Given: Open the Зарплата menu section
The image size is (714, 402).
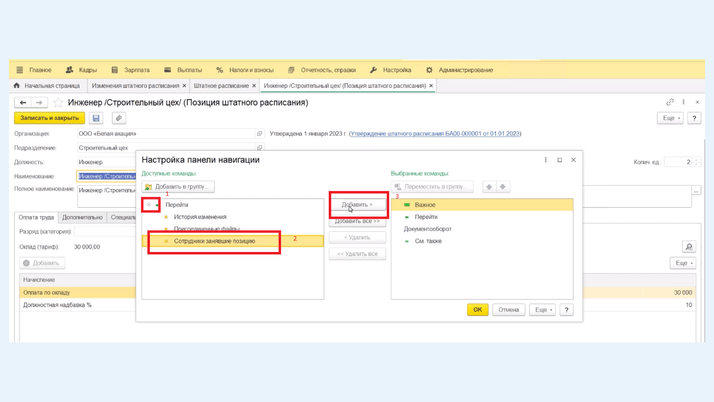Looking at the screenshot, I should [131, 70].
